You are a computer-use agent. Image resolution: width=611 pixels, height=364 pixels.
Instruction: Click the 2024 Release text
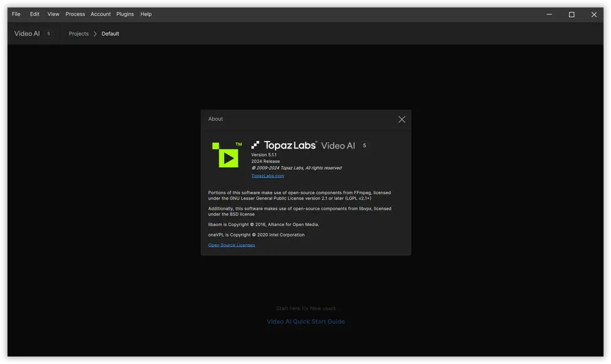coord(265,161)
